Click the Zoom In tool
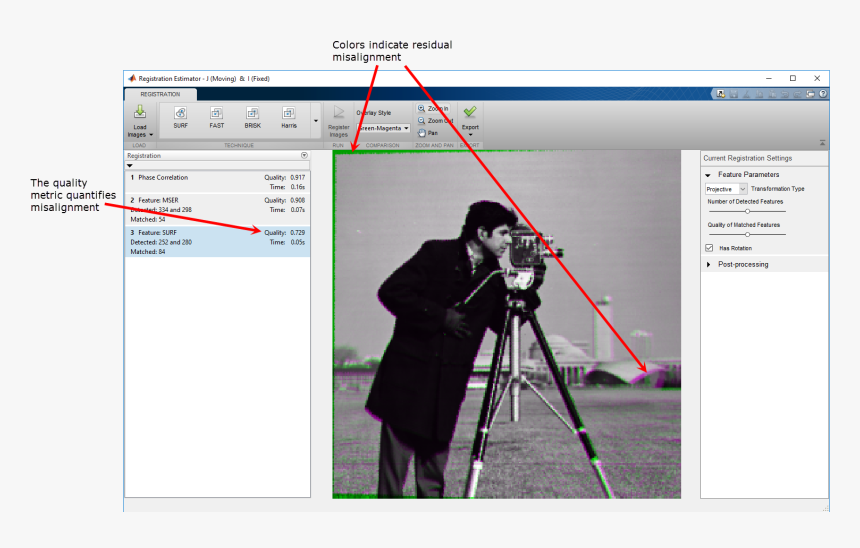 (433, 109)
